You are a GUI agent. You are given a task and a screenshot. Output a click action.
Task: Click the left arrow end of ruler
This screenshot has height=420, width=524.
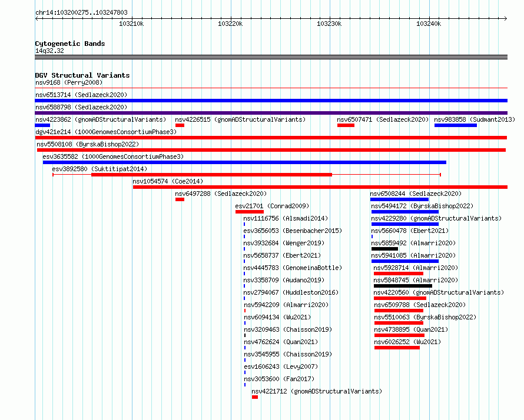[37, 18]
